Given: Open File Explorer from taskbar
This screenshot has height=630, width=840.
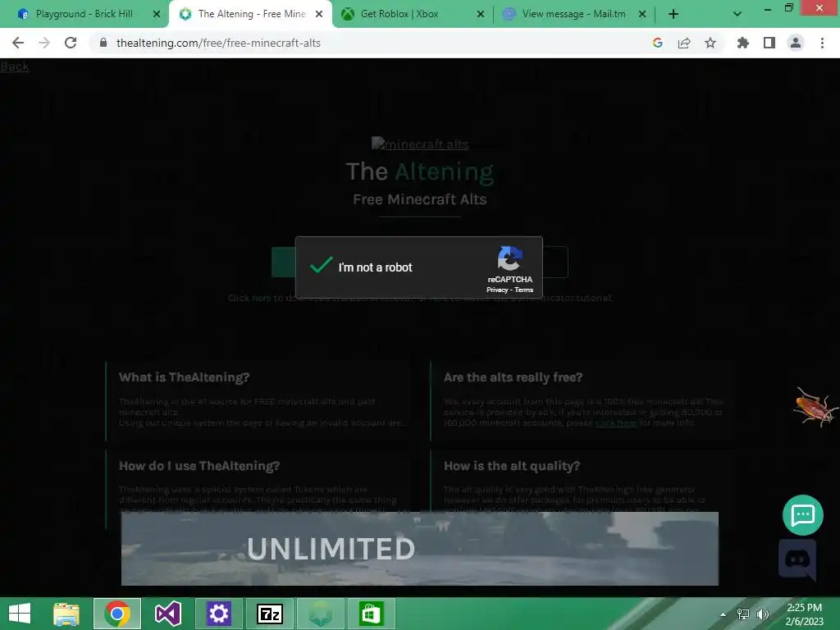Looking at the screenshot, I should coord(66,614).
